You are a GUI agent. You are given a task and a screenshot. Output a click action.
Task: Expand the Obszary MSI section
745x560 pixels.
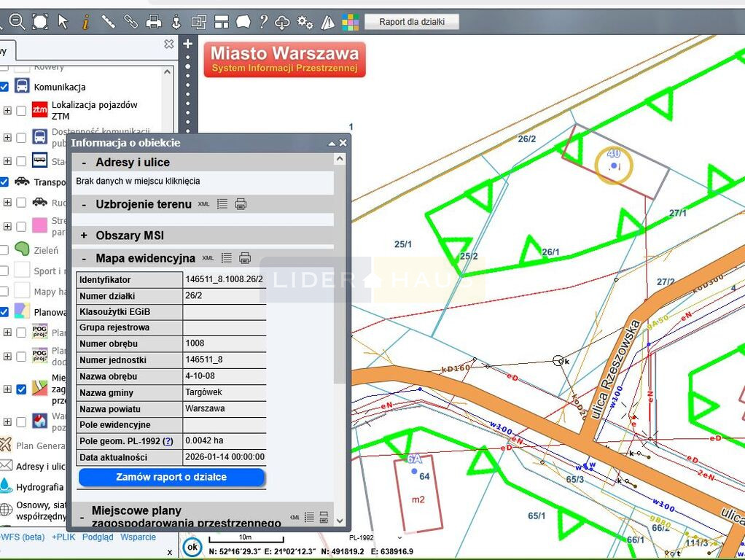point(84,236)
